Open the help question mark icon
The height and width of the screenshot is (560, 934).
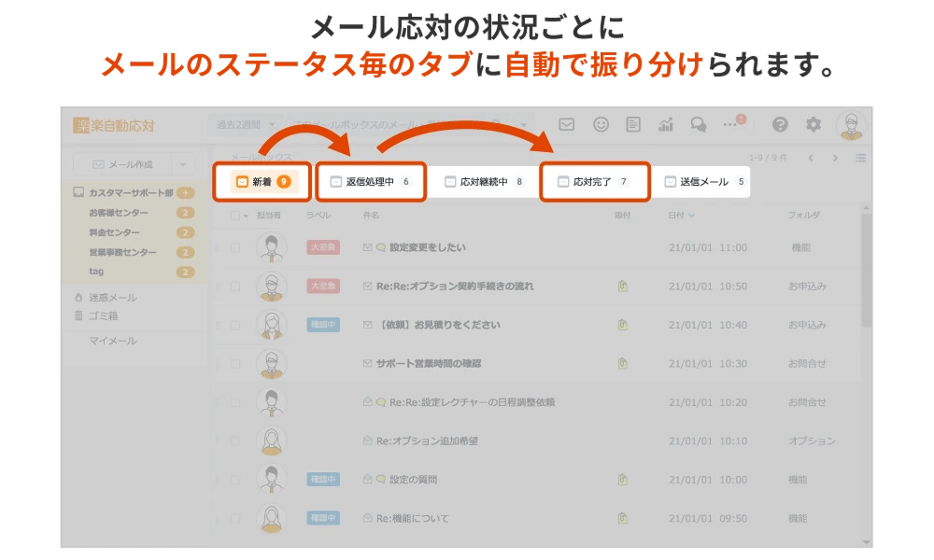tap(780, 124)
